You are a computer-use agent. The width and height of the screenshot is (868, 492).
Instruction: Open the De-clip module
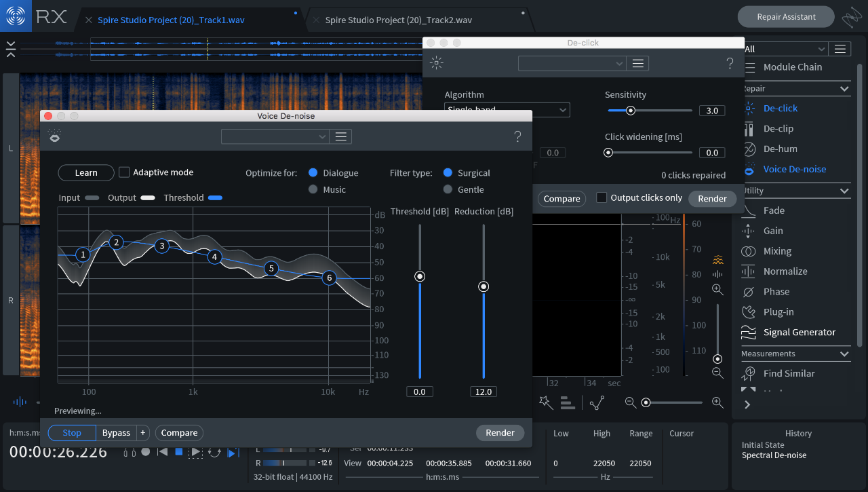(778, 128)
